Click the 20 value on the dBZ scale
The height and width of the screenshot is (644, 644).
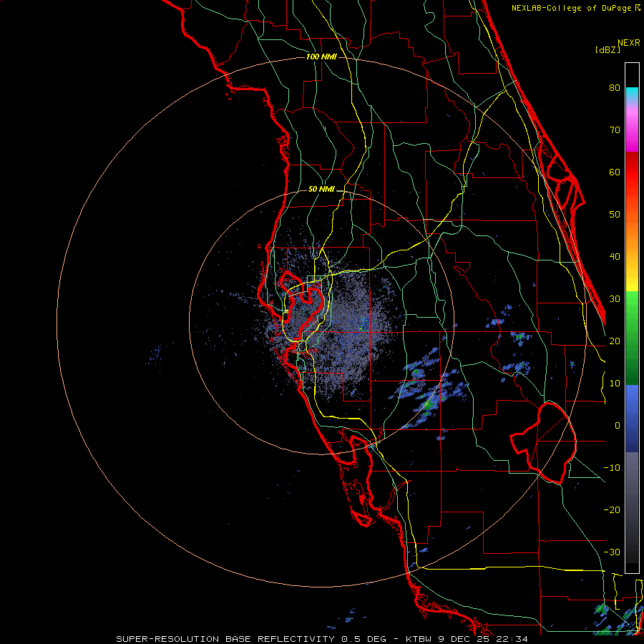[615, 341]
